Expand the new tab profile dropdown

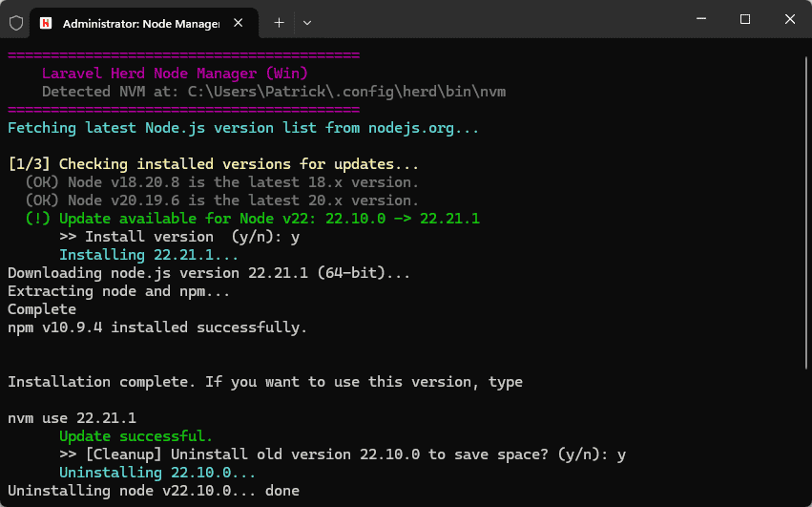click(307, 23)
